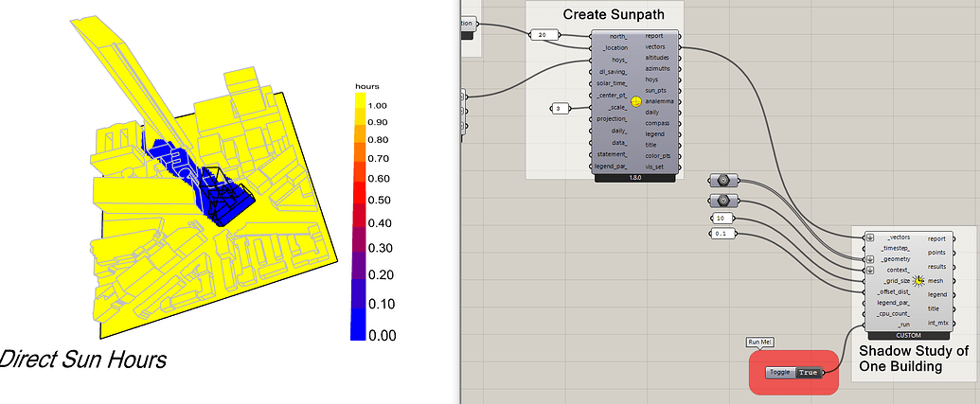This screenshot has height=404, width=980.
Task: Select the Toggle component's name label
Action: point(780,373)
